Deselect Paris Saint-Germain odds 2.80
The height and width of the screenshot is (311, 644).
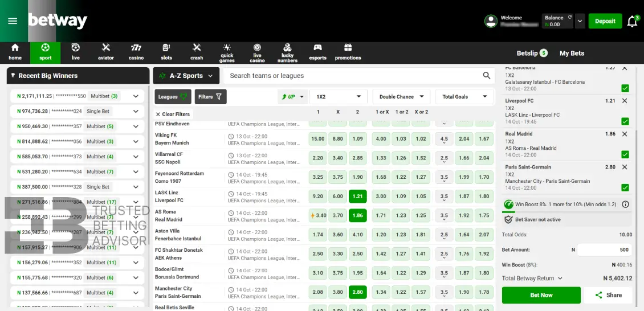[x=358, y=292]
